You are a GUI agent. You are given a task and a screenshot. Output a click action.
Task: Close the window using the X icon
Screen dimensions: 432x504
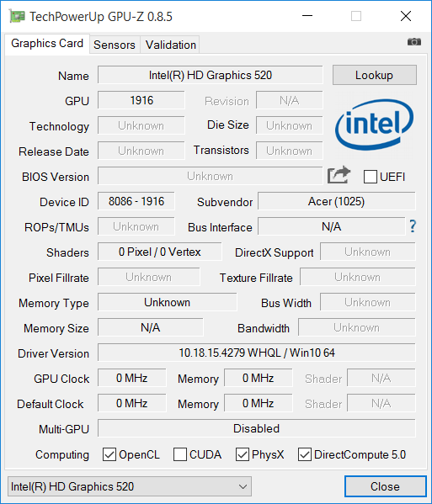[406, 16]
